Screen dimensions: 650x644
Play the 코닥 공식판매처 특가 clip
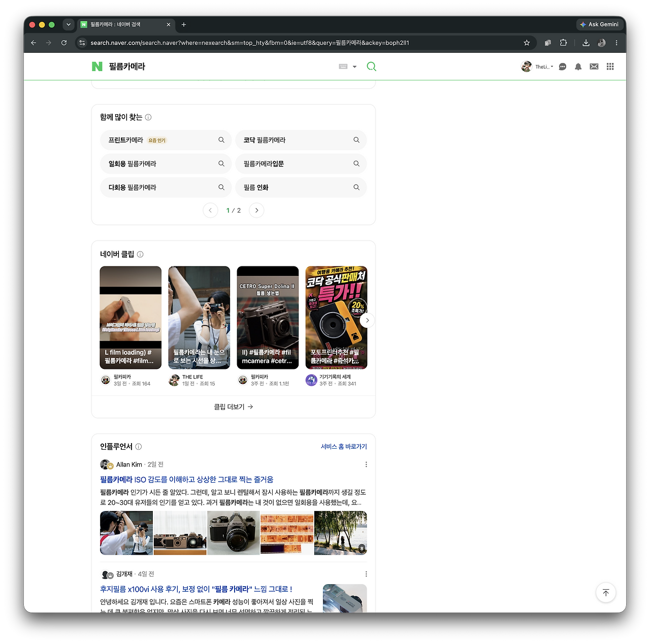tap(336, 317)
